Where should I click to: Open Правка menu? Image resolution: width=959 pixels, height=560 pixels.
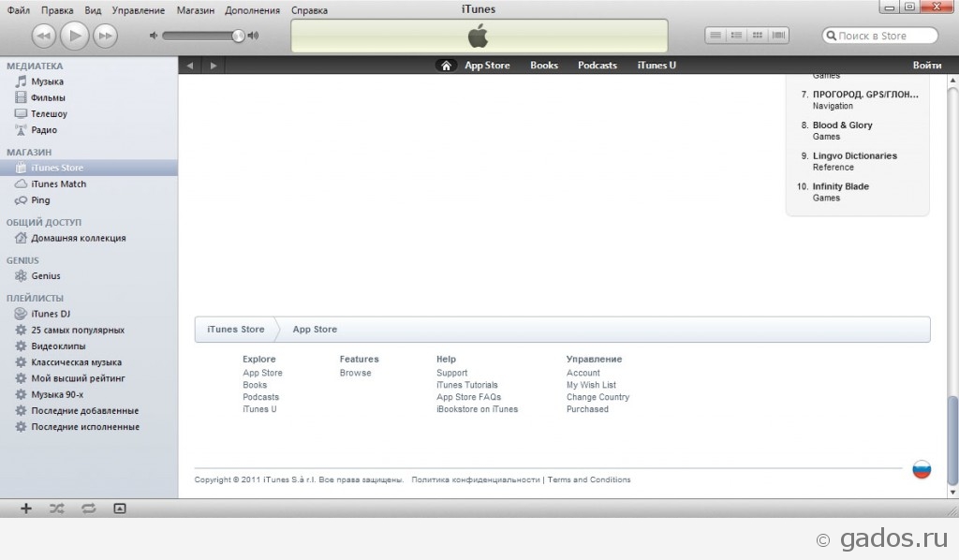pos(57,10)
